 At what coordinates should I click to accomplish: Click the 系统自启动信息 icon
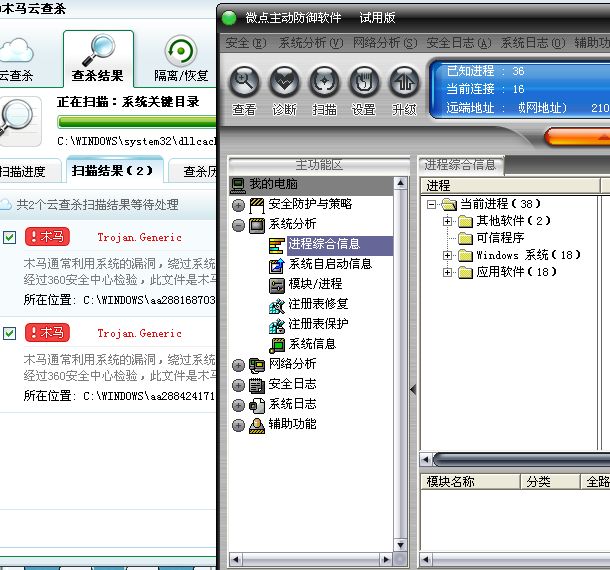(x=277, y=265)
